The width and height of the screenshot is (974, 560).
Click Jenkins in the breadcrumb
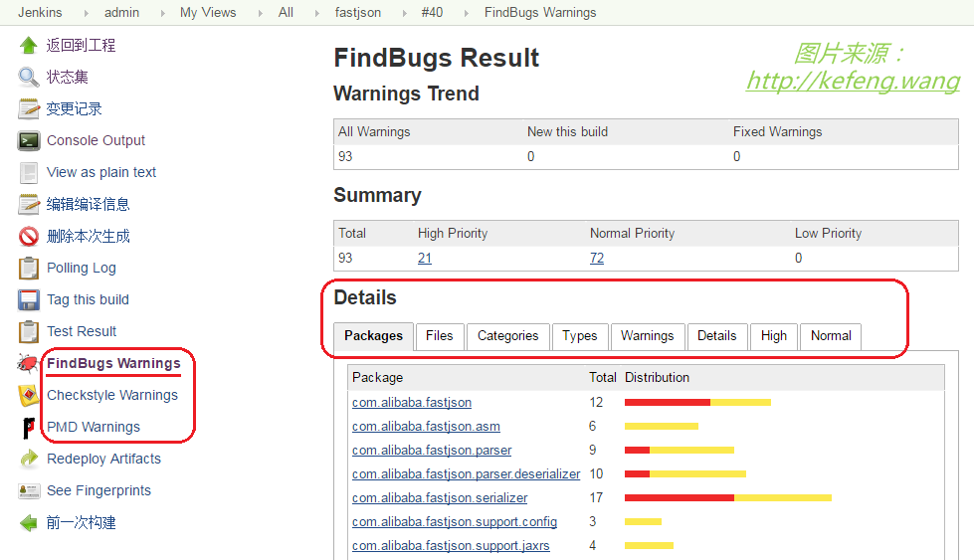[x=40, y=12]
